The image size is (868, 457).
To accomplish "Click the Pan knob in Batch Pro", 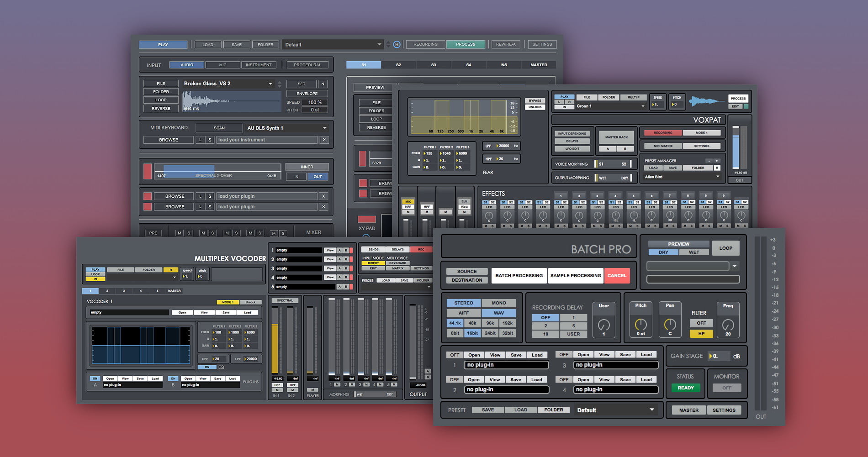I will pyautogui.click(x=670, y=325).
